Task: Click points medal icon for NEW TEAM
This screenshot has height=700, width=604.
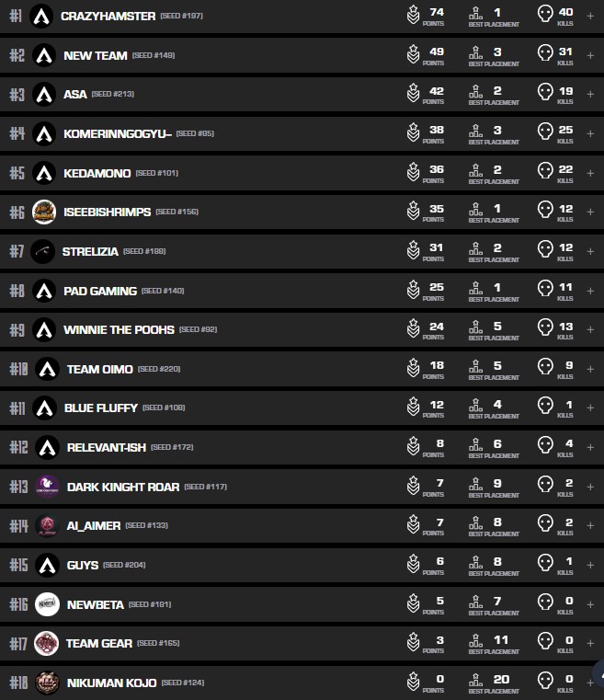Action: point(414,55)
